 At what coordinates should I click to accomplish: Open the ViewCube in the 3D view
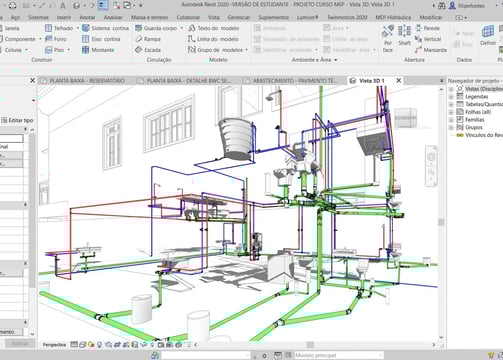406,118
